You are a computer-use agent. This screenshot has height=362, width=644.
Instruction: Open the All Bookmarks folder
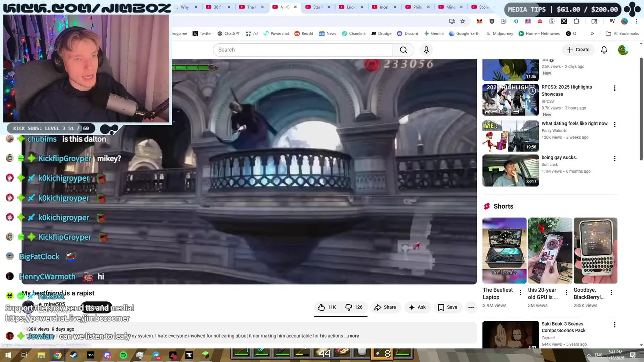click(622, 34)
